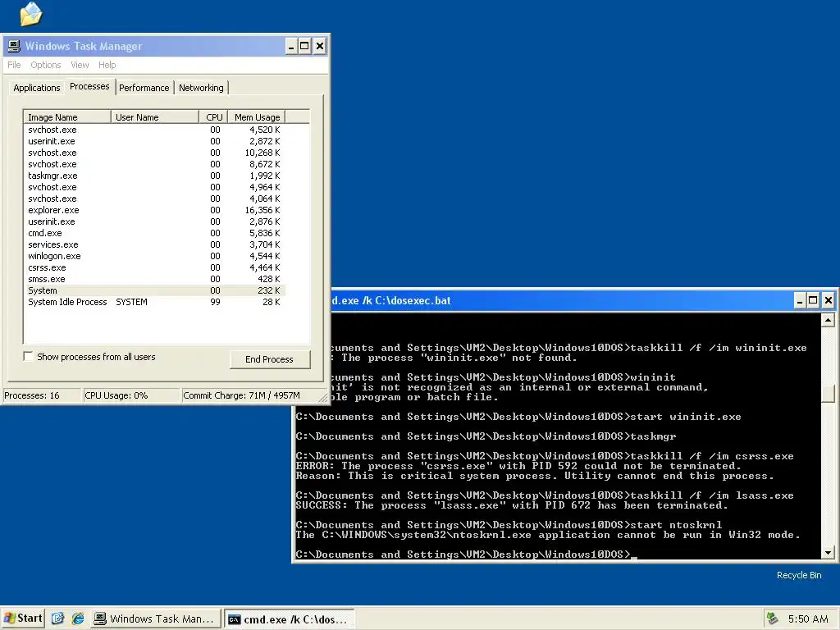Viewport: 840px width, 630px height.
Task: Close the Windows Task Manager window
Action: 319,46
